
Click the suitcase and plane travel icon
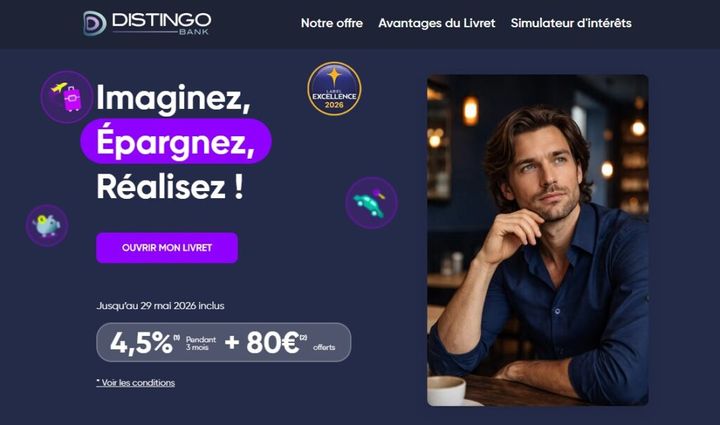(67, 97)
